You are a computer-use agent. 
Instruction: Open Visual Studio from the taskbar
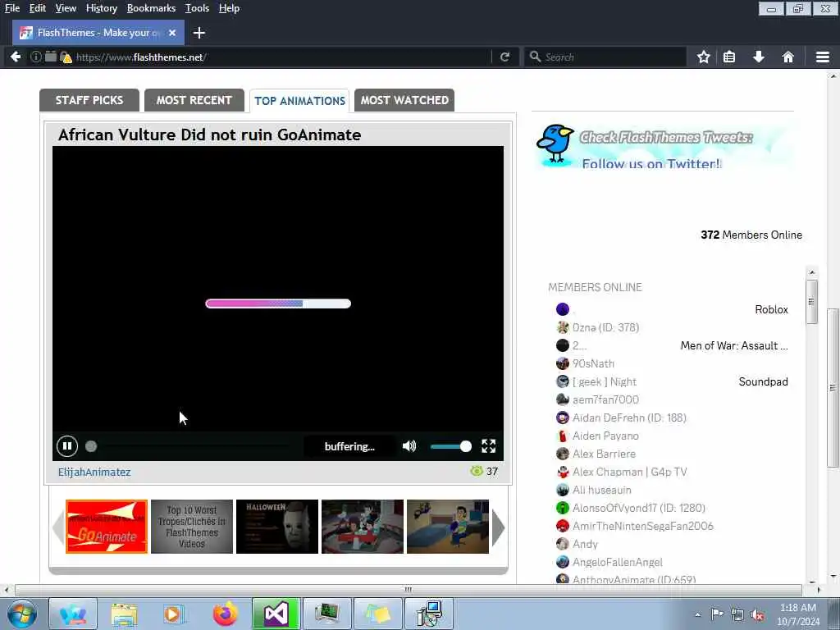[276, 614]
